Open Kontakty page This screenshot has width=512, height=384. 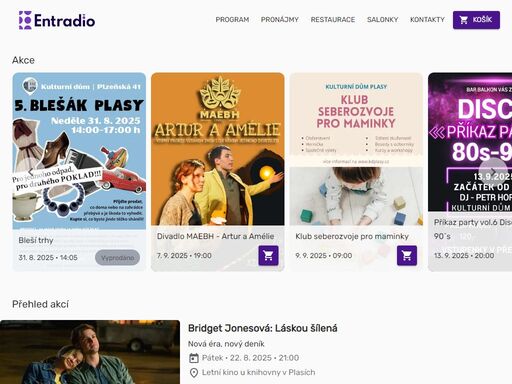(427, 20)
